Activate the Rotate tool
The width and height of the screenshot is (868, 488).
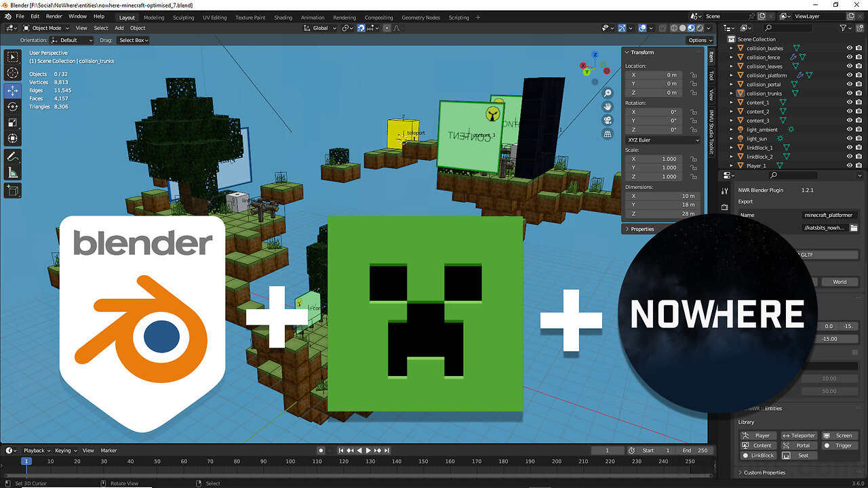tap(13, 106)
